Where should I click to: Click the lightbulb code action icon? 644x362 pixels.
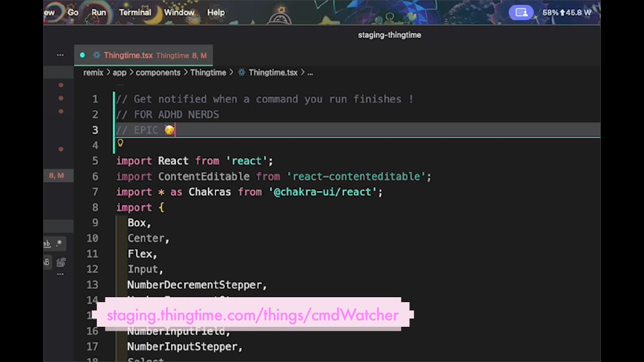pyautogui.click(x=120, y=143)
